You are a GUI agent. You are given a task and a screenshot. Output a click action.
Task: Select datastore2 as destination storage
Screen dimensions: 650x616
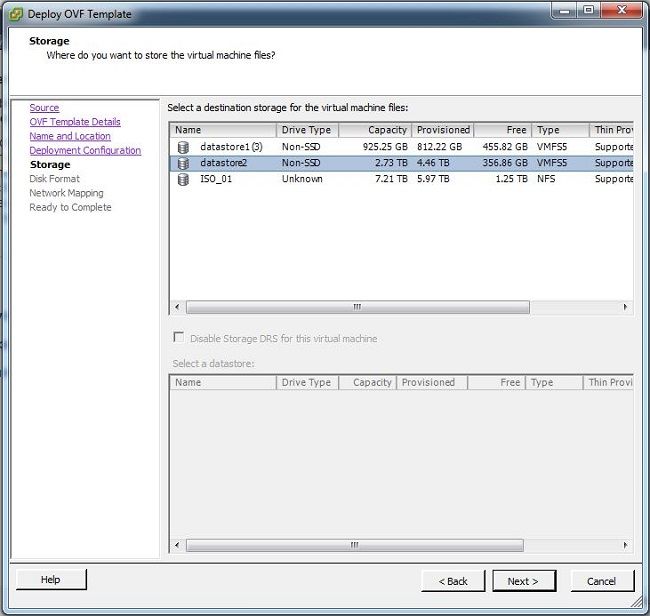[401, 163]
